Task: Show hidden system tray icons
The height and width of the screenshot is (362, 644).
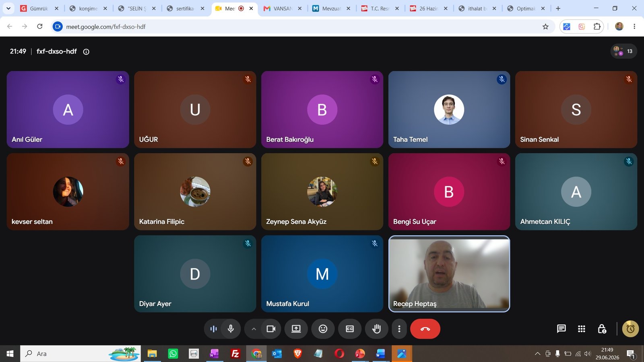Action: click(537, 354)
